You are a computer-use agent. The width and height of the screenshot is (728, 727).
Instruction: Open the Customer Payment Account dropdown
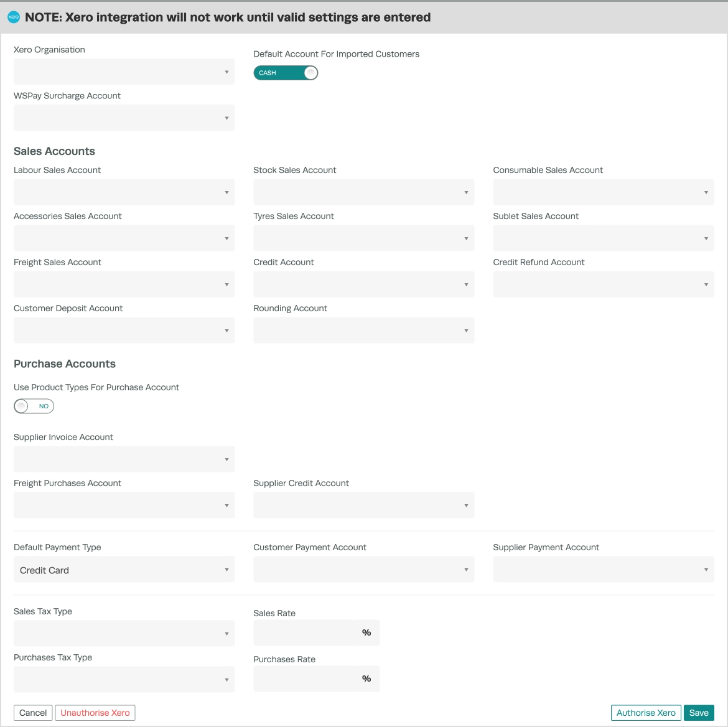(x=363, y=569)
